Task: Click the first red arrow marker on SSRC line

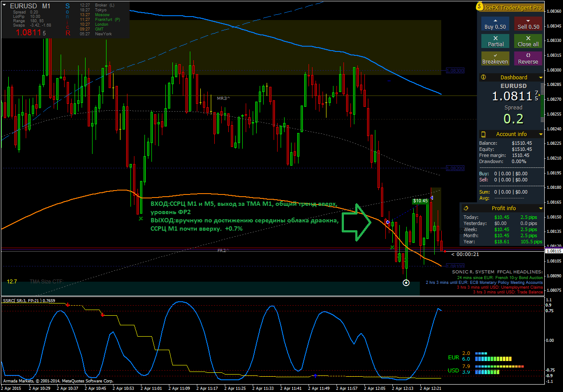Action: (68, 305)
